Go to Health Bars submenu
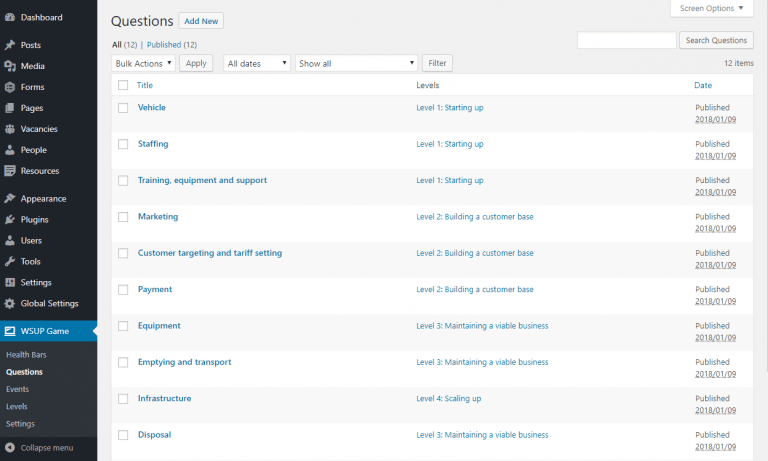This screenshot has width=768, height=461. coord(26,355)
